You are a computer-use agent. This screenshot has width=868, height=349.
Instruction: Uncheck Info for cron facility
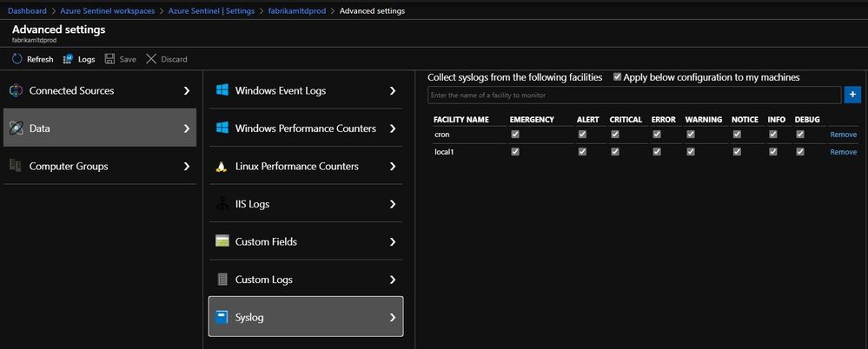tap(773, 135)
